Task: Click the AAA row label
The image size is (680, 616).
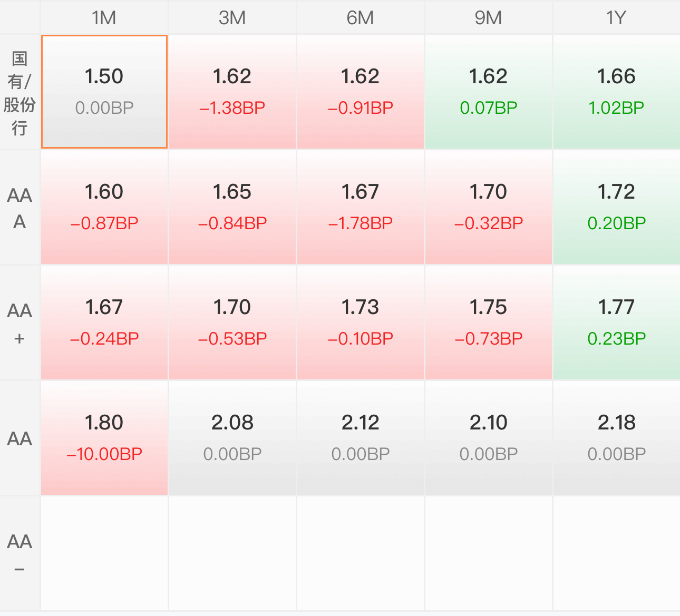Action: click(20, 208)
